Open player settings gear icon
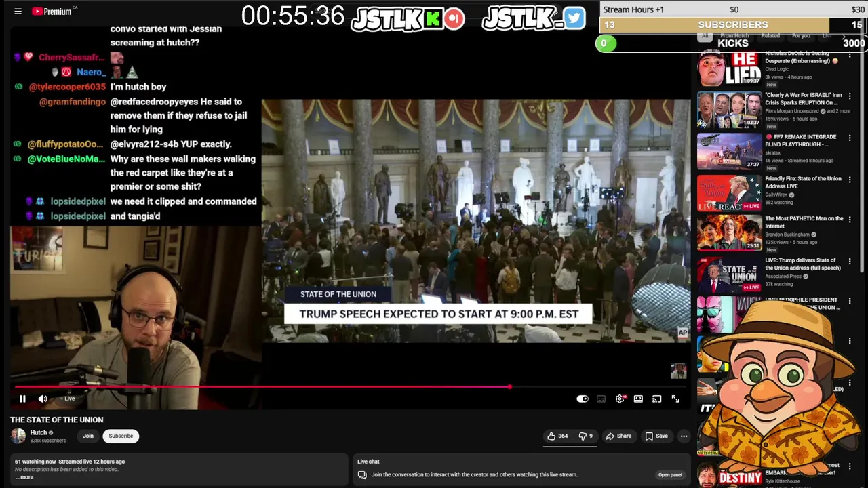The width and height of the screenshot is (868, 488). click(x=620, y=399)
